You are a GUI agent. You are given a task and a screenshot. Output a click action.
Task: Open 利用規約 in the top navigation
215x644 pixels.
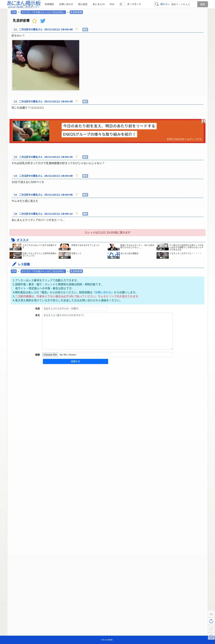coord(49,4)
